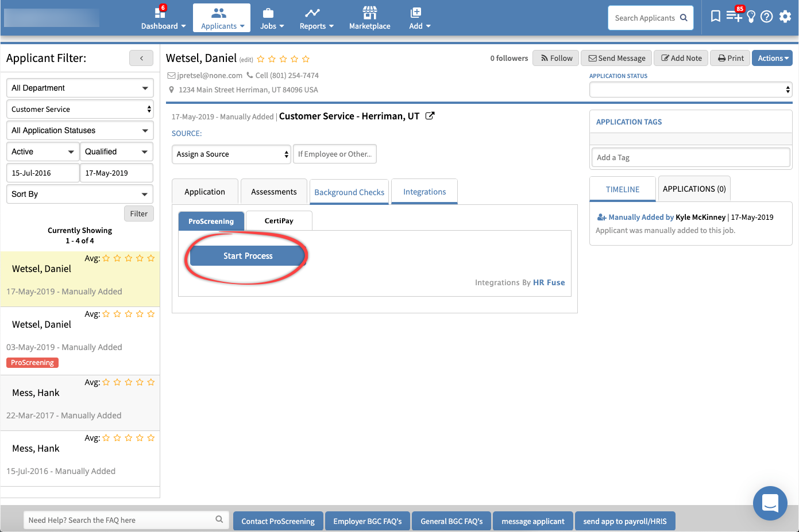This screenshot has height=532, width=799.
Task: Expand the All Department dropdown
Action: 80,88
